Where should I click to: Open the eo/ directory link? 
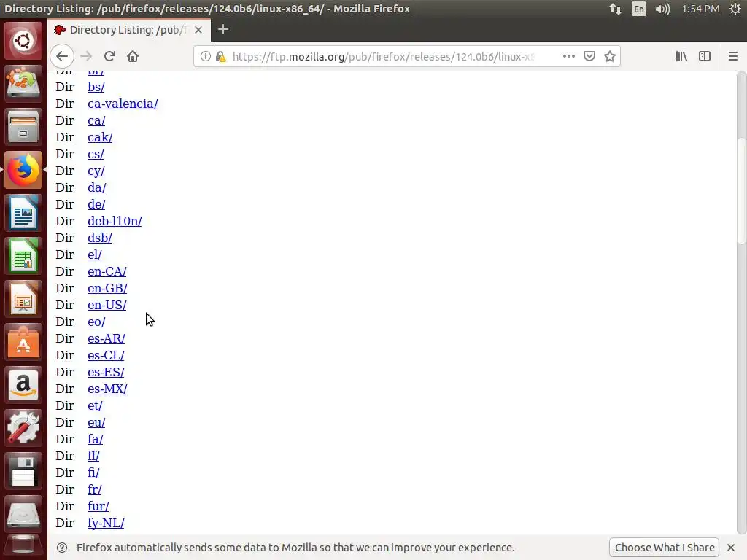(x=96, y=322)
